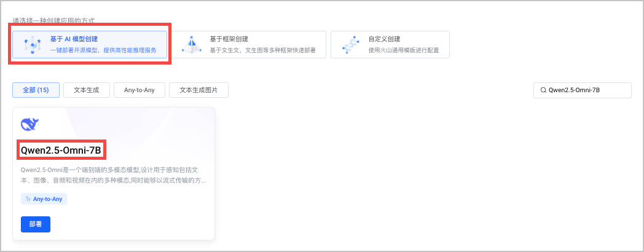Screen dimensions: 644x252
Task: Click the AI model cube icon
Action: coord(31,44)
